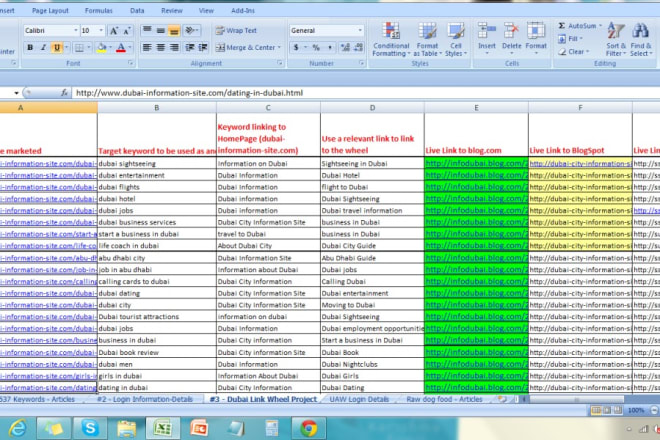This screenshot has width=660, height=440.
Task: Toggle Underline formatting
Action: [57, 48]
